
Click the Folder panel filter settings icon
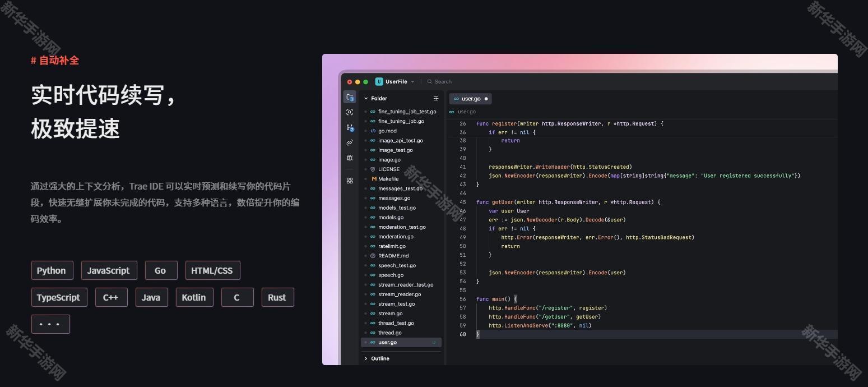(x=436, y=99)
